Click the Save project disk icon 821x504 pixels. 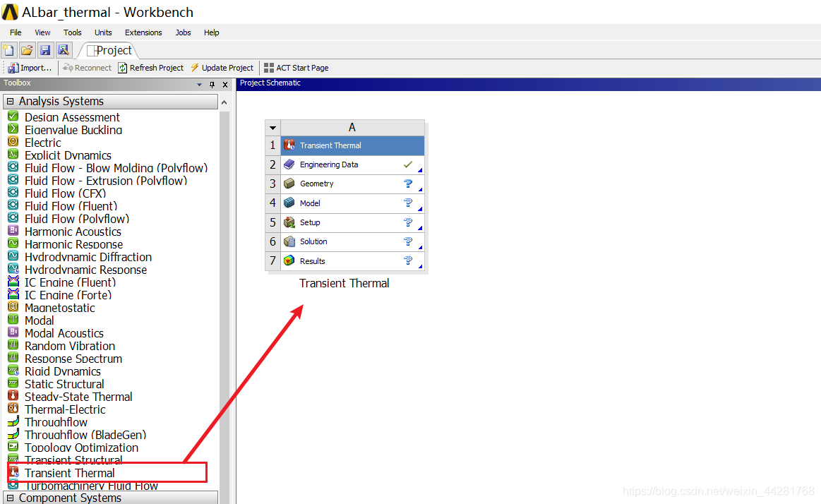[x=45, y=50]
